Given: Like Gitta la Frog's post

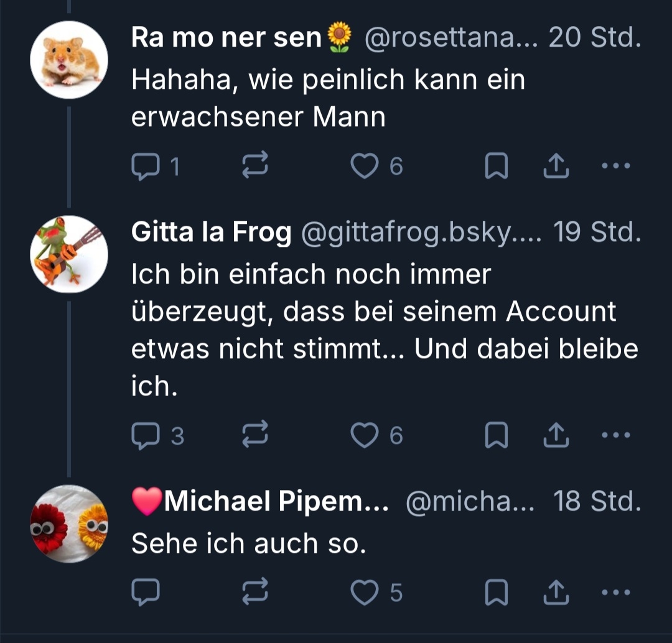Looking at the screenshot, I should [x=365, y=435].
